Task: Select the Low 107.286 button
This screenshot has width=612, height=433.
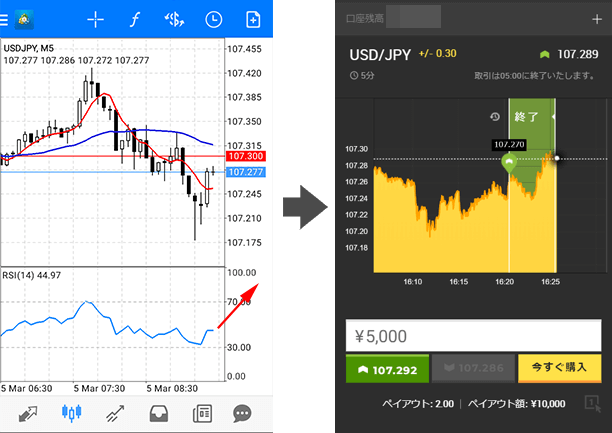Action: 473,368
